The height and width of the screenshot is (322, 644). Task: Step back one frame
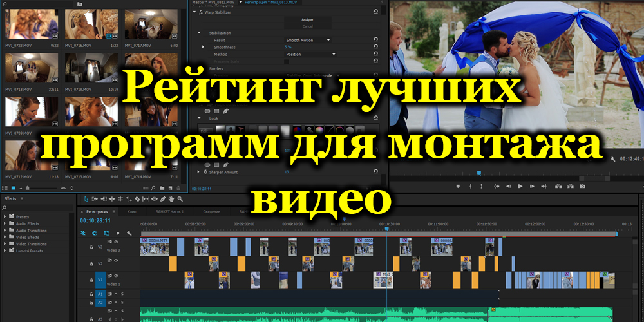(x=508, y=186)
